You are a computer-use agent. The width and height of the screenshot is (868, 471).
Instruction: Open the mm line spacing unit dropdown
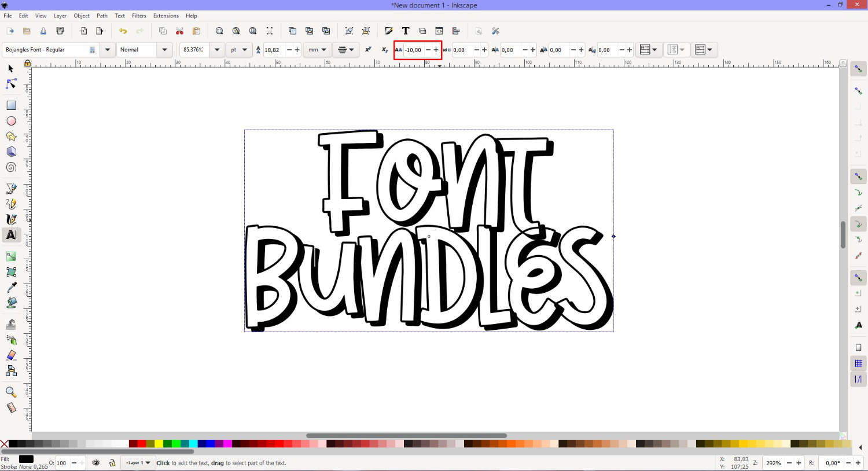(318, 50)
